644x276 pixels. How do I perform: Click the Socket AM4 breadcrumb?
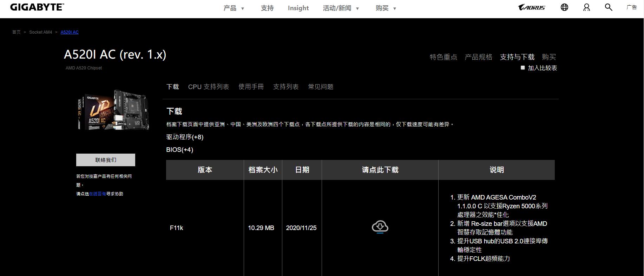[x=40, y=32]
